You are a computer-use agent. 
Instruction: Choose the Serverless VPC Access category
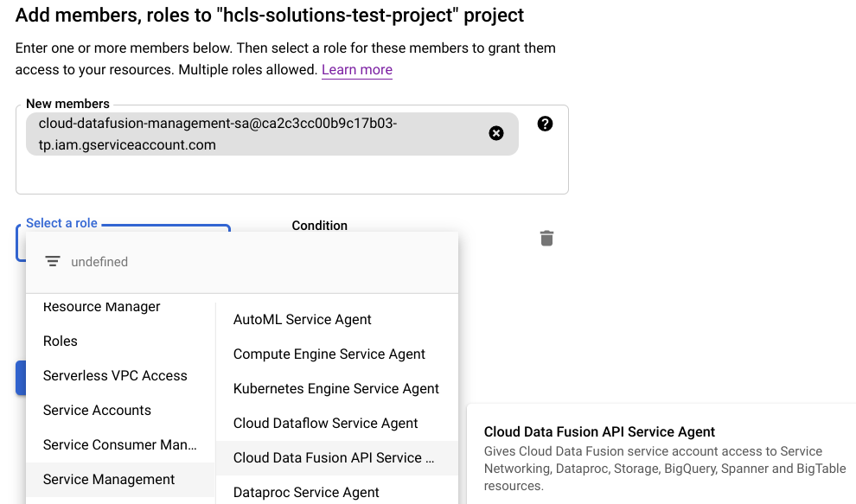pos(115,376)
